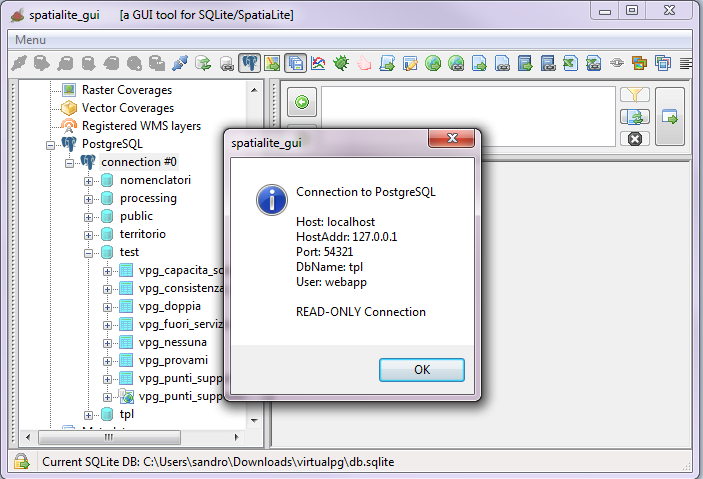Select Vector Coverages in the tree
The image size is (703, 479).
[128, 108]
